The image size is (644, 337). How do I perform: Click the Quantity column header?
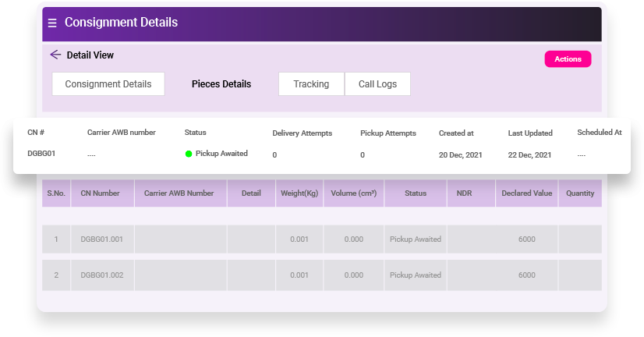pyautogui.click(x=580, y=193)
